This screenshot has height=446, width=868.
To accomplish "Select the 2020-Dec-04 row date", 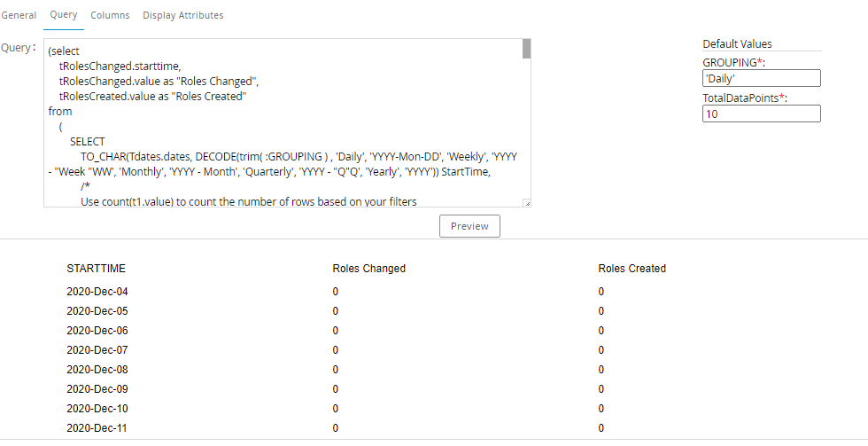I will 97,292.
